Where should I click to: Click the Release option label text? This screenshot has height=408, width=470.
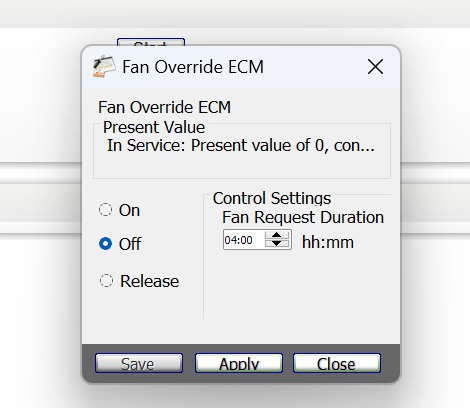150,281
